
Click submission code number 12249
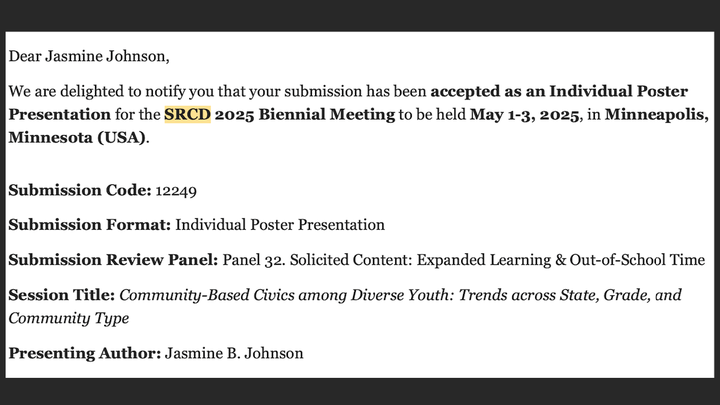(x=176, y=191)
